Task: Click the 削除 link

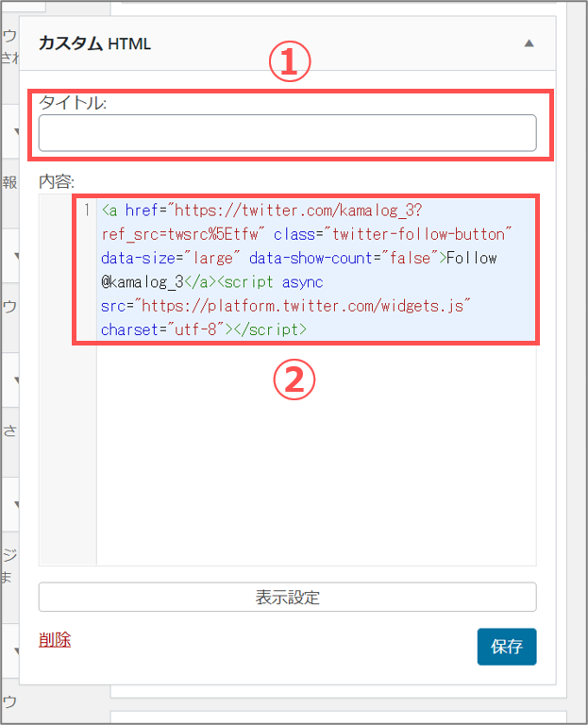Action: 55,640
